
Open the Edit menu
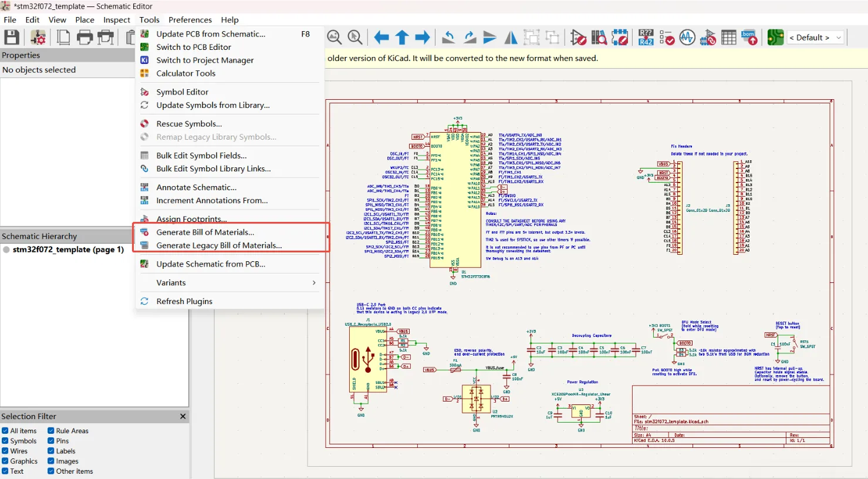[32, 19]
